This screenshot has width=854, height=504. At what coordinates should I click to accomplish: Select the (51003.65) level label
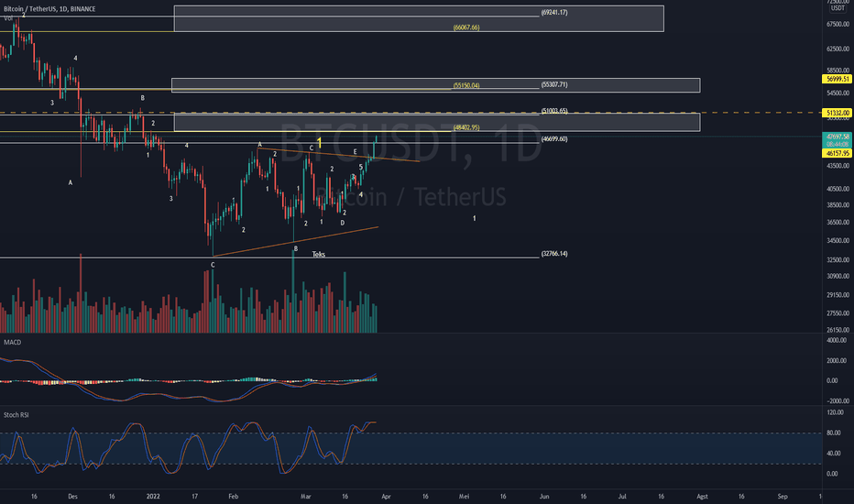click(x=553, y=111)
